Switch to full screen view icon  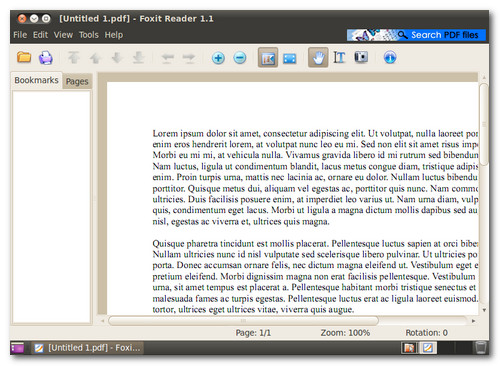[289, 58]
